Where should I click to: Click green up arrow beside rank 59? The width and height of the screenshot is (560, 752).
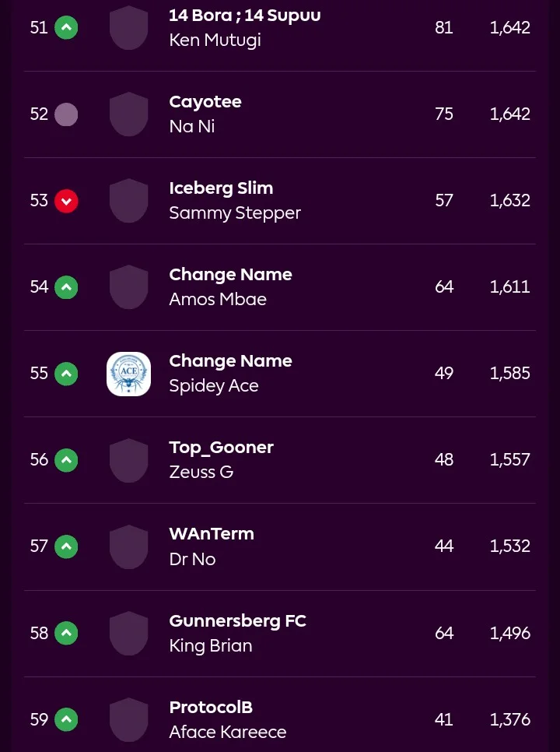(66, 719)
